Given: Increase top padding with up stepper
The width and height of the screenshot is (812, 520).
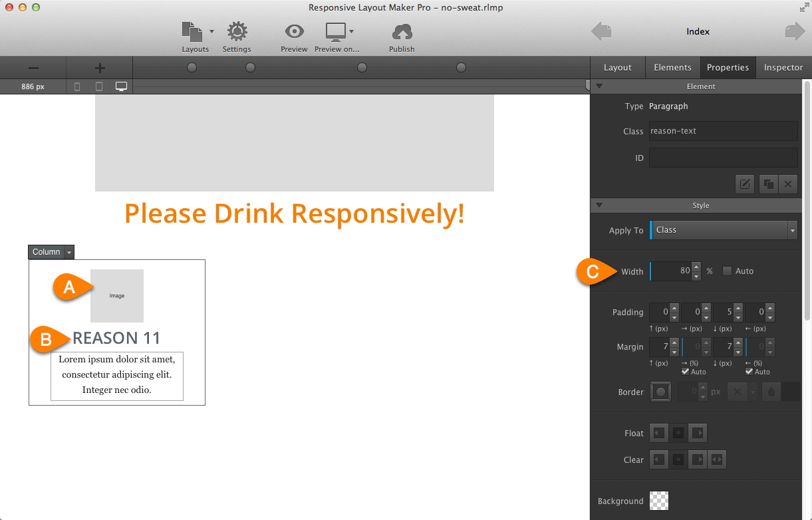Looking at the screenshot, I should tap(674, 308).
